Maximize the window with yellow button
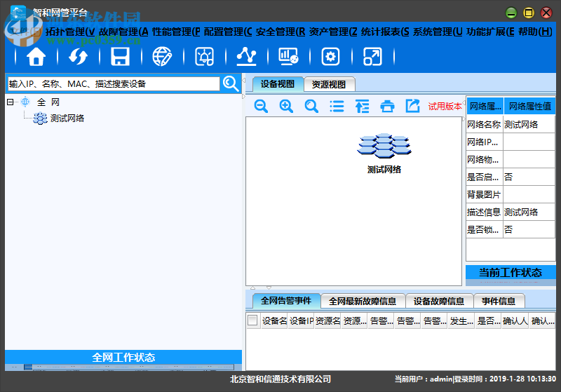This screenshot has height=392, width=561. pyautogui.click(x=529, y=13)
